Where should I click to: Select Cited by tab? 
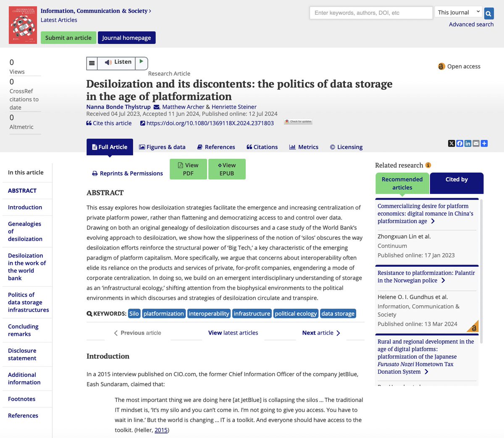coord(457,183)
